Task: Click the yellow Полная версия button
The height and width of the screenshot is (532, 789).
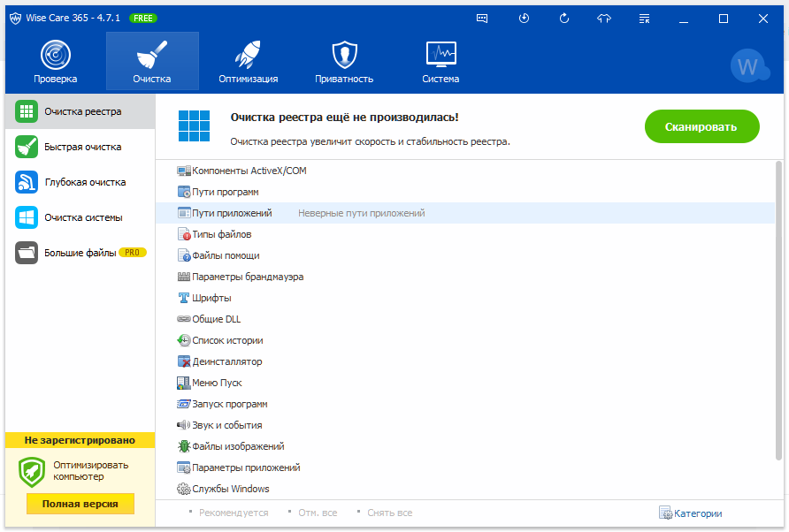Action: 80,504
